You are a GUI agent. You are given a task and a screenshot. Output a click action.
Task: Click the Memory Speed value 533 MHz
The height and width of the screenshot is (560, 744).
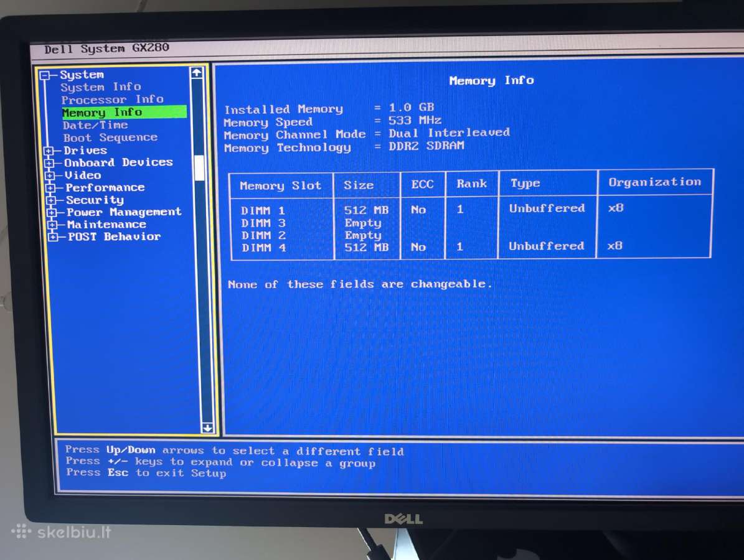[x=415, y=121]
